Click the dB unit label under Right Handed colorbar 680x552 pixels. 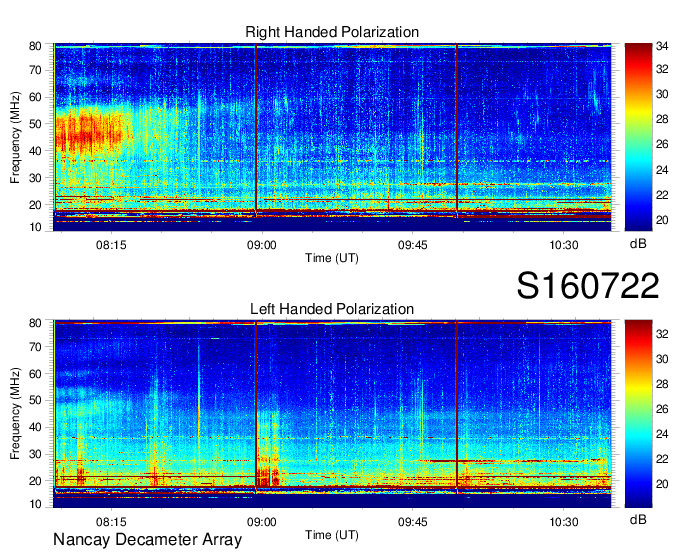[x=638, y=244]
